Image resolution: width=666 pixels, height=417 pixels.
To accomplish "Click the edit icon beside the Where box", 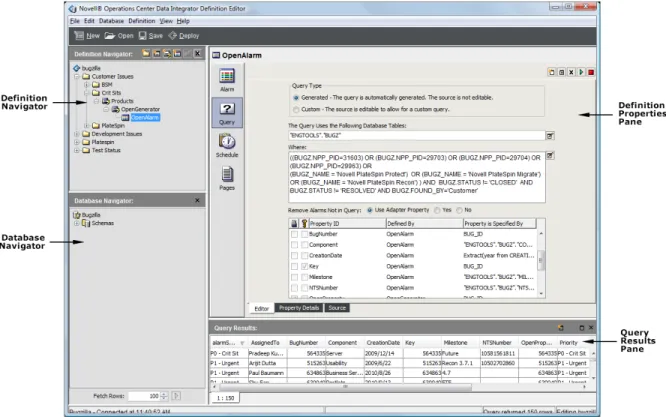I will point(550,156).
